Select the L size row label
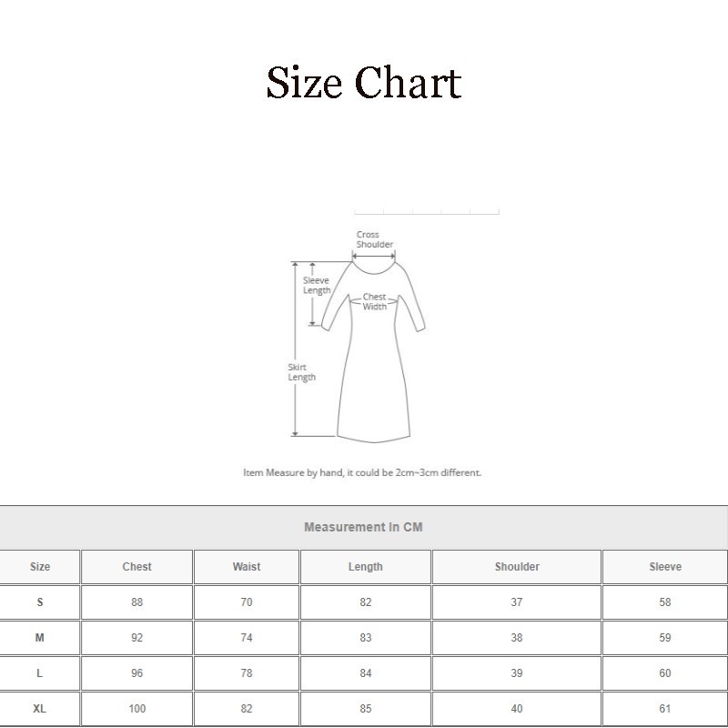 38,672
